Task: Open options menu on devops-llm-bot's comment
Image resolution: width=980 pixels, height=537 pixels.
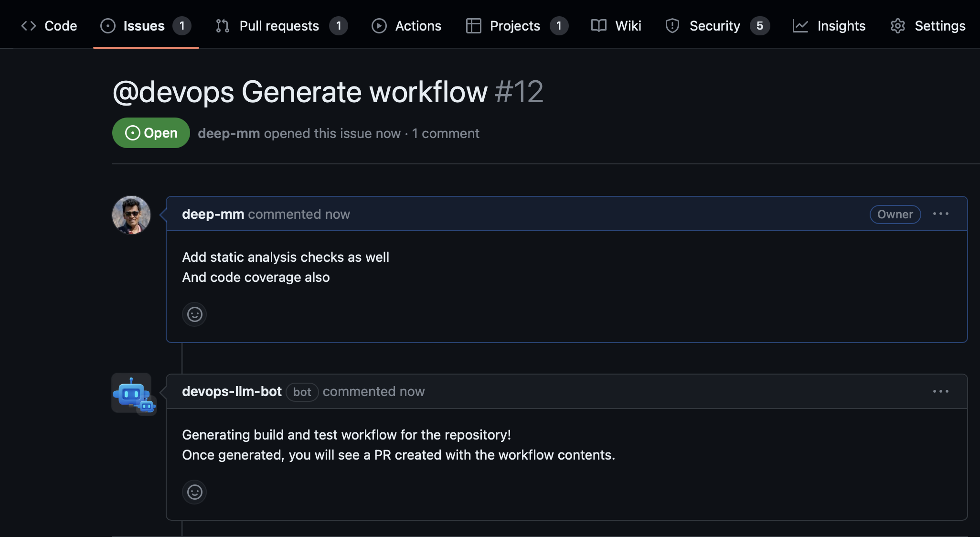Action: (940, 392)
